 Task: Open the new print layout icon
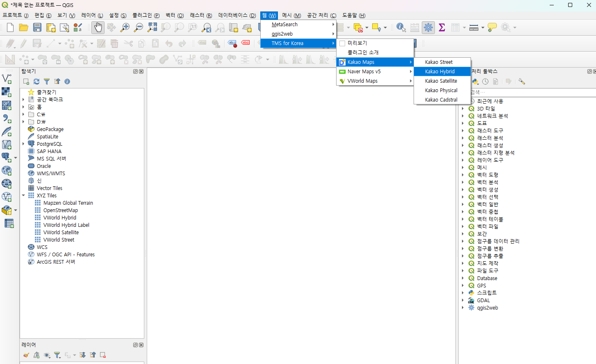click(51, 27)
